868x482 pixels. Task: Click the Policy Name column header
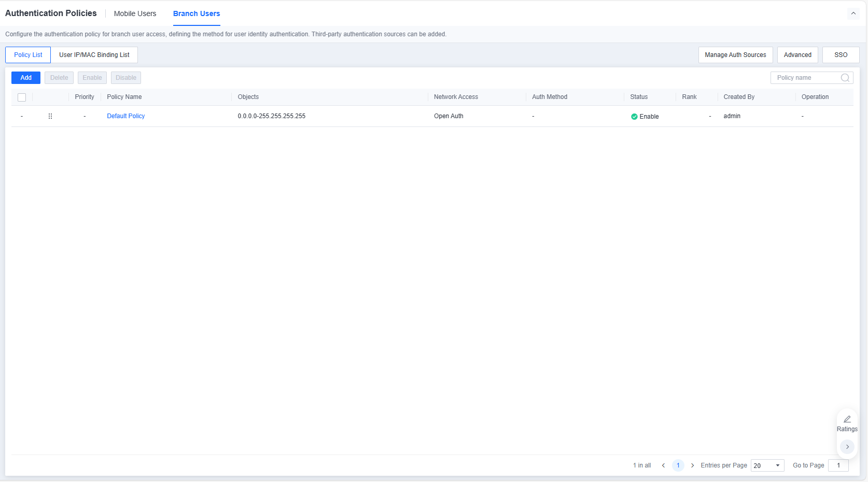coord(124,97)
